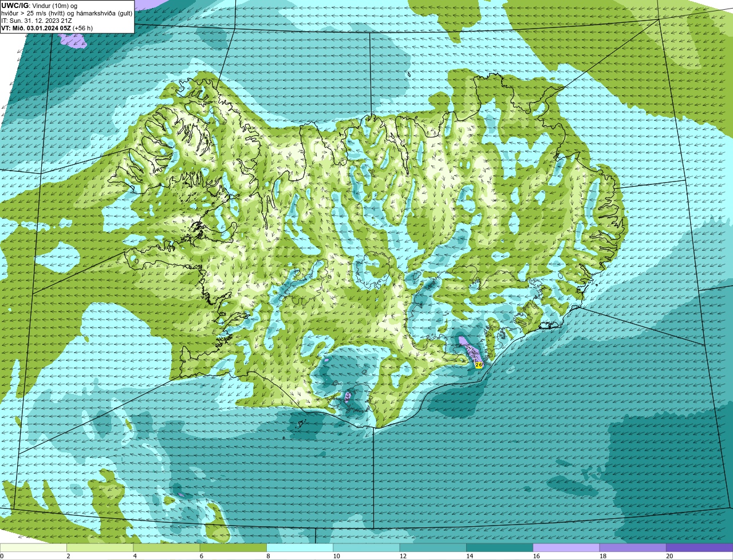Click the scale label '2'
This screenshot has height=560, width=733.
coord(68,556)
